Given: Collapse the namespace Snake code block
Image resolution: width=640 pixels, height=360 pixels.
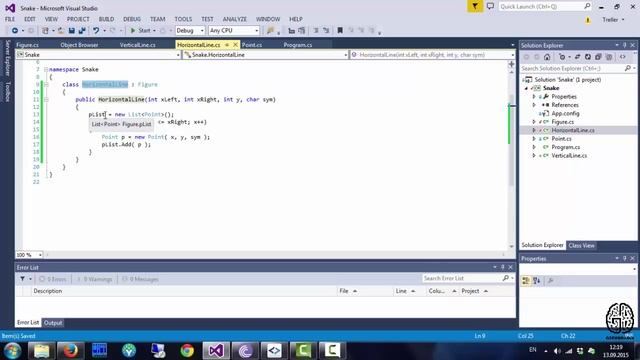Looking at the screenshot, I should pos(46,69).
